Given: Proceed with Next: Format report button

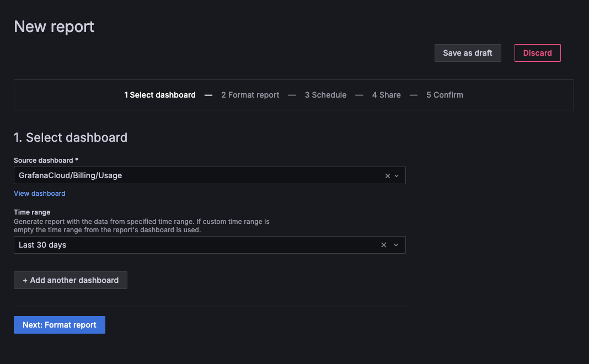Looking at the screenshot, I should tap(60, 325).
